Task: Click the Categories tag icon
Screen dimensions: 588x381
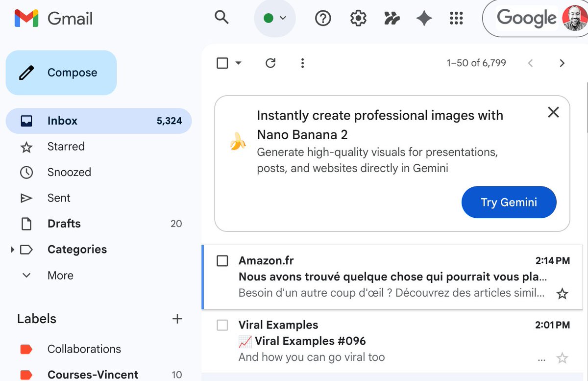Action: point(26,250)
